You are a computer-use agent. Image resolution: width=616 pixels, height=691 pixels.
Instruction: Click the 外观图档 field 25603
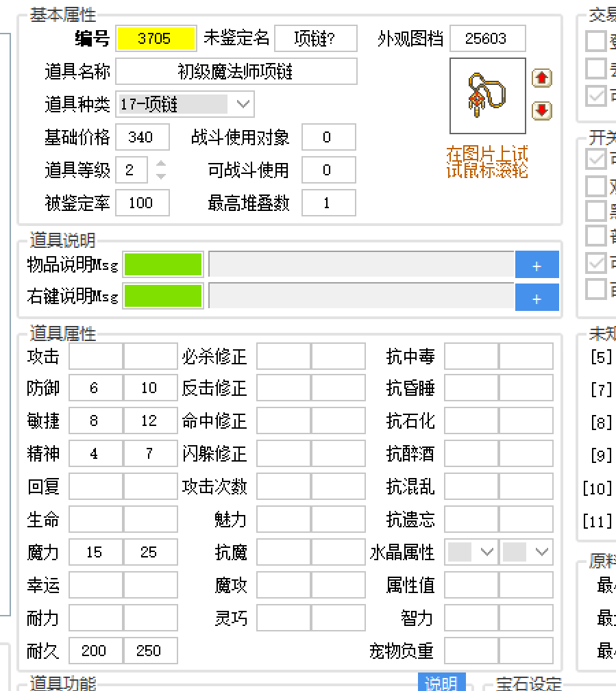488,38
